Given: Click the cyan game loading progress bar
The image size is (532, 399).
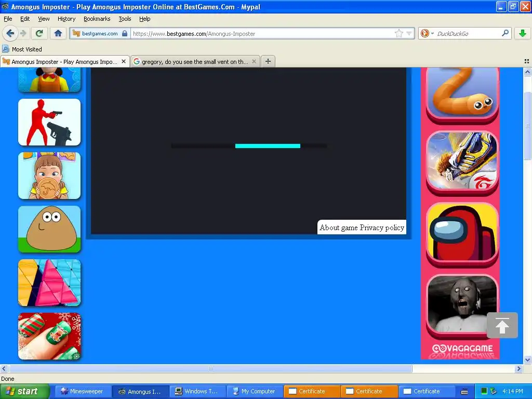Looking at the screenshot, I should [268, 146].
